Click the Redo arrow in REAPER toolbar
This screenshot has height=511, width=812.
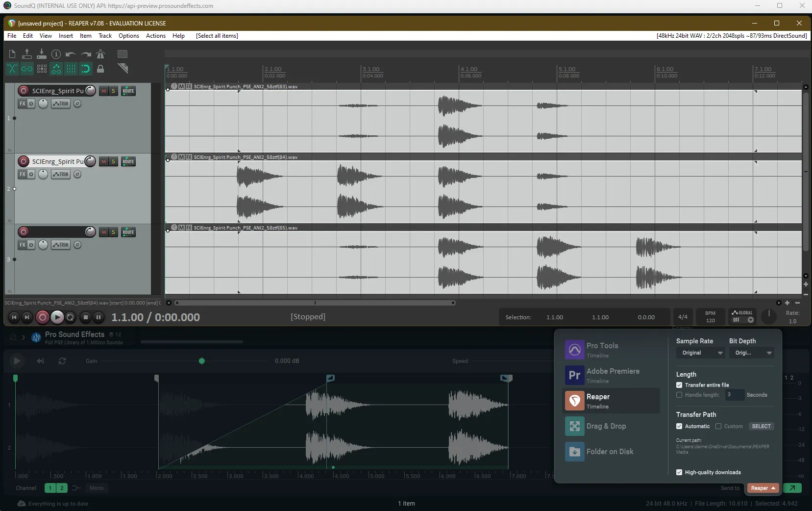pyautogui.click(x=86, y=54)
